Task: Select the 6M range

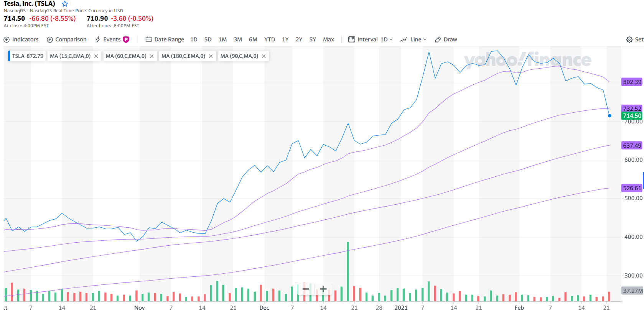Action: [253, 39]
